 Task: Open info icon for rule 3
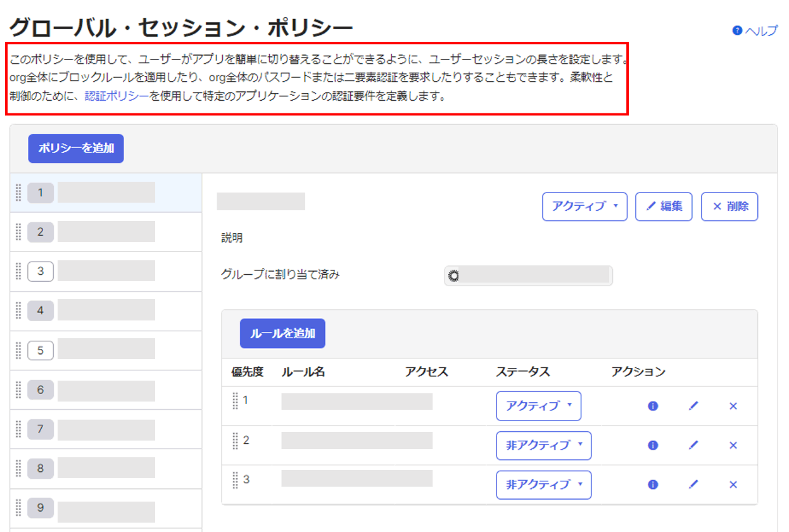[x=653, y=484]
